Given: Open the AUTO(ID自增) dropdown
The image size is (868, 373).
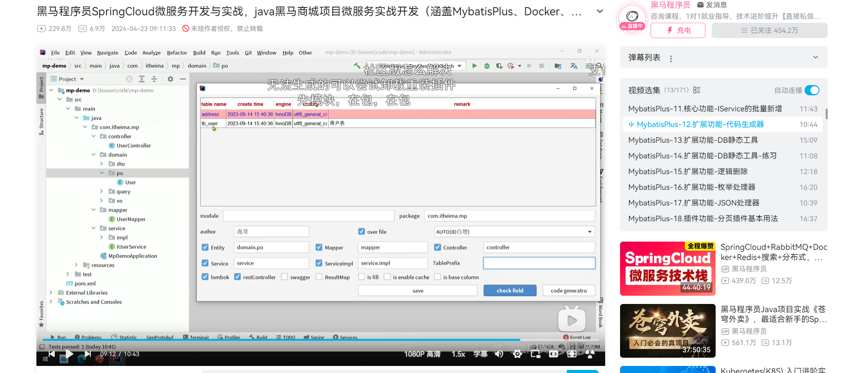Looking at the screenshot, I should pos(514,231).
